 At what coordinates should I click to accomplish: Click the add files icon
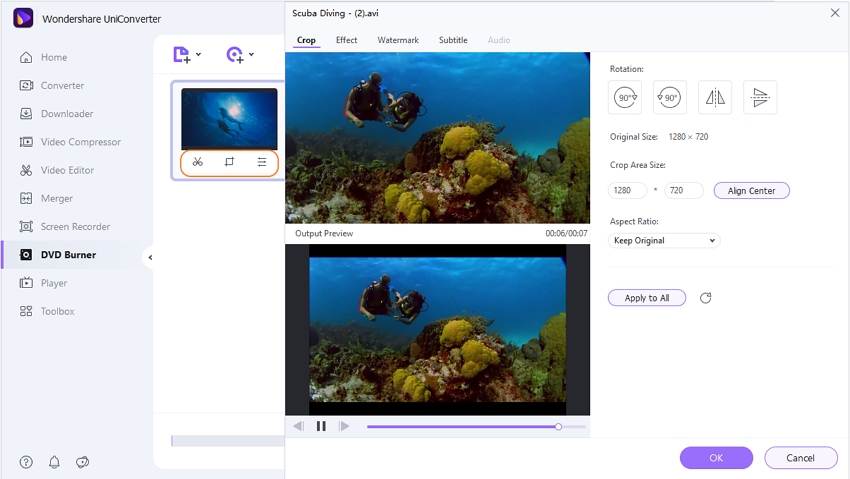[x=182, y=55]
